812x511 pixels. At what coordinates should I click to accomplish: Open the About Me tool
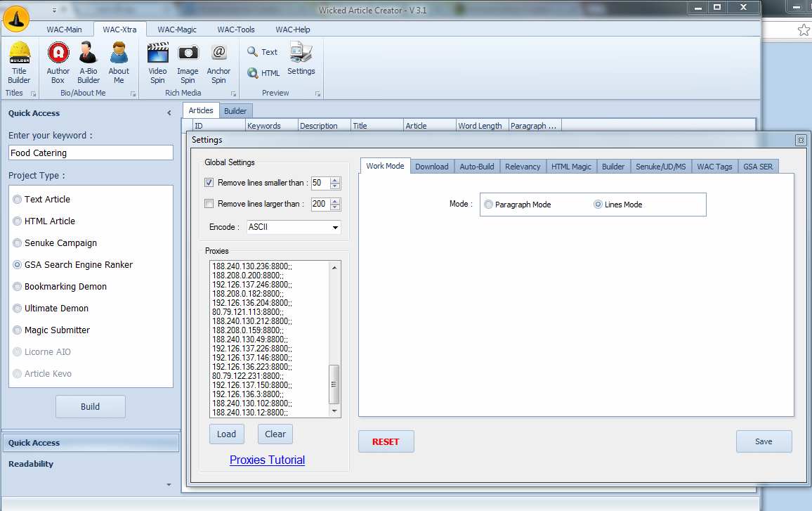coord(119,63)
